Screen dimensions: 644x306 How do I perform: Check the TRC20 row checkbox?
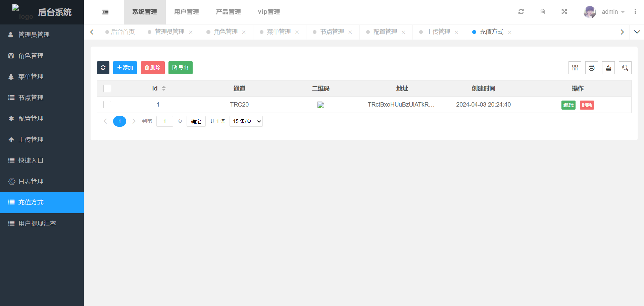click(x=107, y=105)
